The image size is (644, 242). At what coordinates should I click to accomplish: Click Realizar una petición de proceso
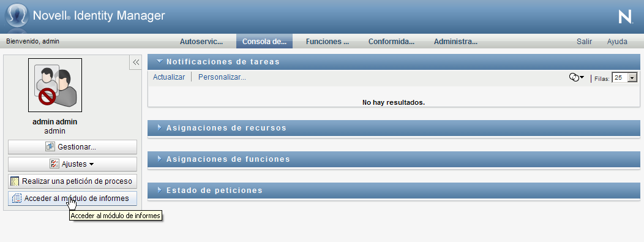click(72, 181)
